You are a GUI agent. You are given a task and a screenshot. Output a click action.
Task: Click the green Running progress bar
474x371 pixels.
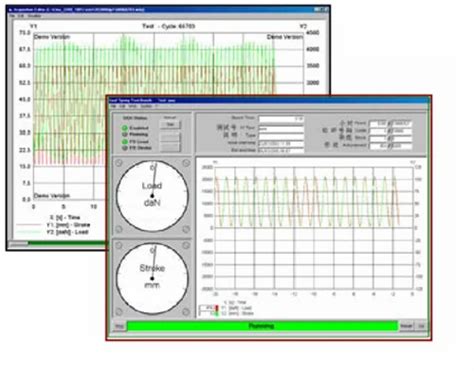tap(262, 326)
